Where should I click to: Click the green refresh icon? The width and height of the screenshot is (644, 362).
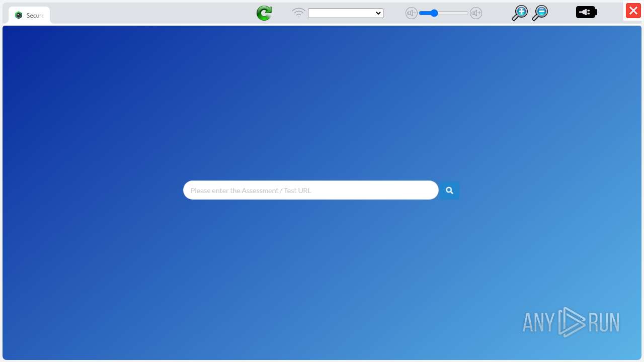264,13
